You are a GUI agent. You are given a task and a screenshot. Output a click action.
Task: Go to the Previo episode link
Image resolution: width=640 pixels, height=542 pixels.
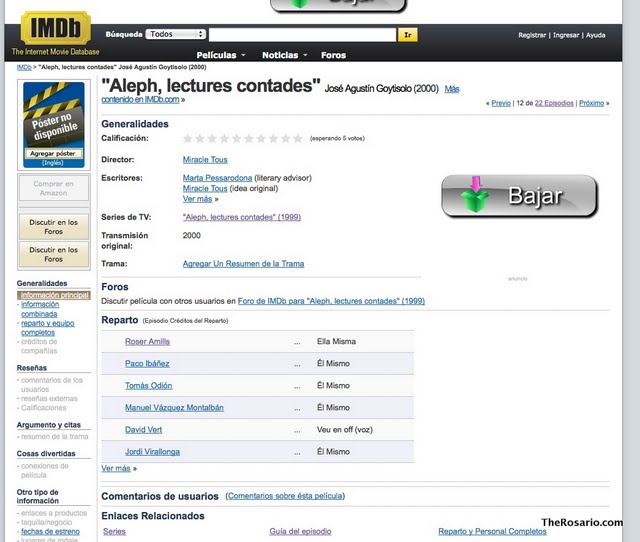(501, 103)
